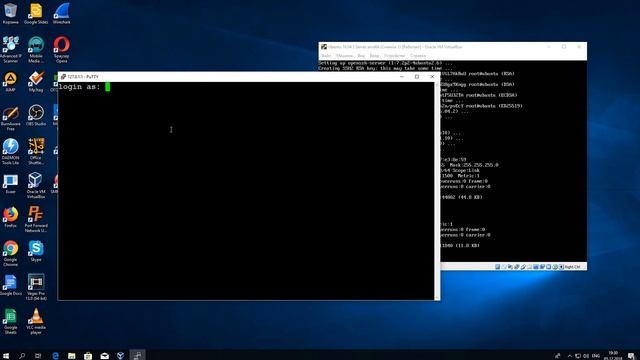Open the AIMP player shortcut
Image resolution: width=640 pixels, height=360 pixels.
tap(11, 81)
